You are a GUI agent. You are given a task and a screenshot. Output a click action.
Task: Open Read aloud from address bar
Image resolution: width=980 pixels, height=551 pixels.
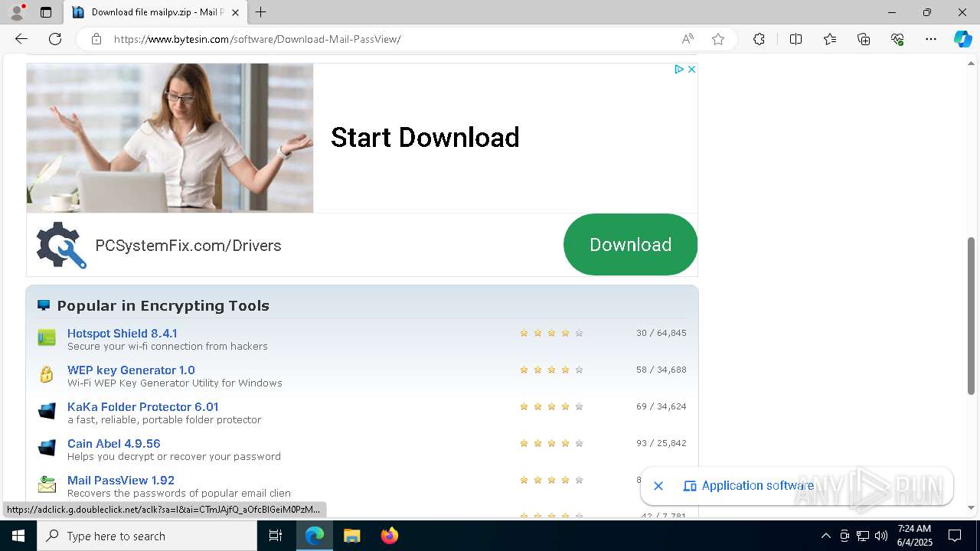point(688,39)
